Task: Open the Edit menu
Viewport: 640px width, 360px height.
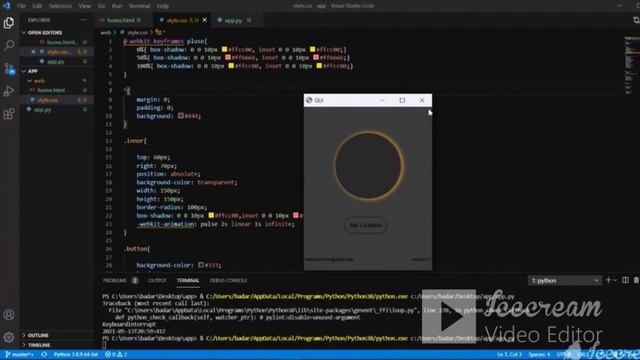Action: (x=37, y=6)
